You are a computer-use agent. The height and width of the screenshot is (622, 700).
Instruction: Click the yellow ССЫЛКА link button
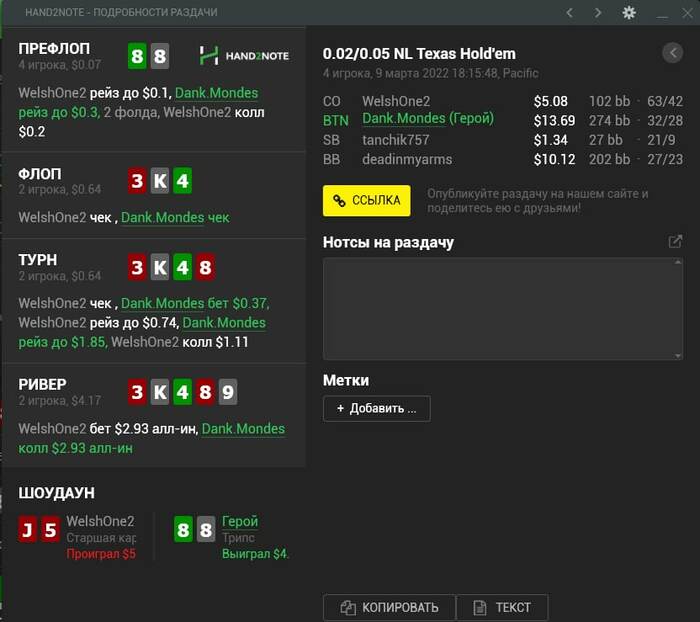pyautogui.click(x=367, y=200)
